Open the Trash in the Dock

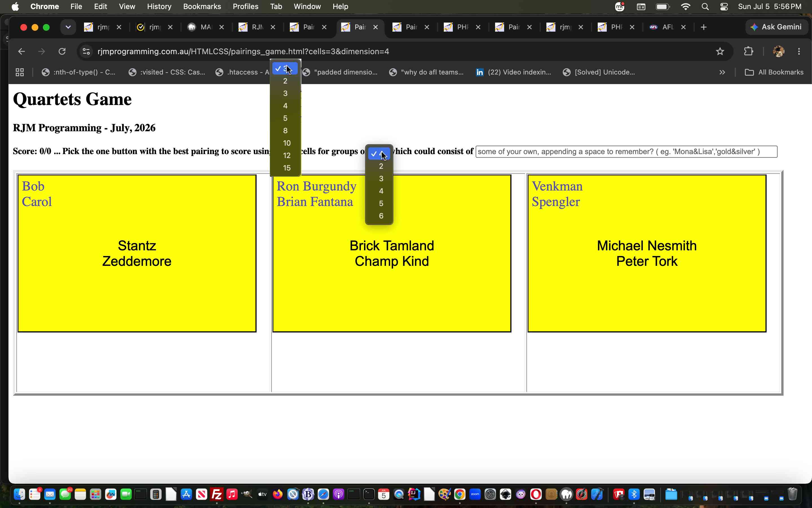click(792, 494)
